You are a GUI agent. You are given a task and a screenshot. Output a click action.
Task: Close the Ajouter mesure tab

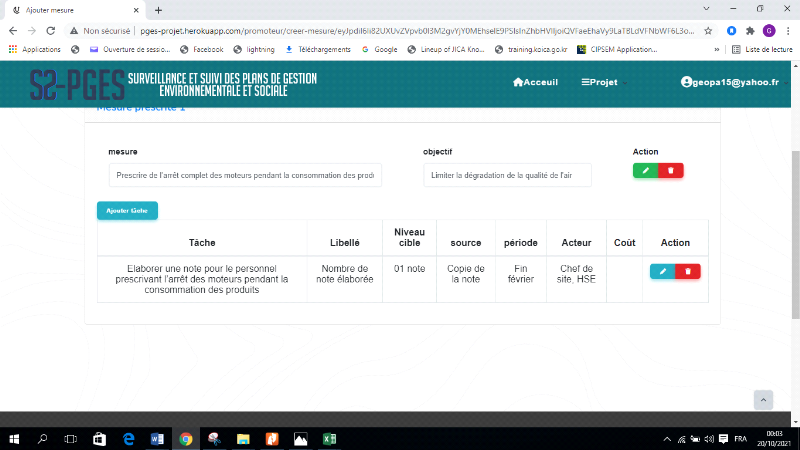point(136,10)
